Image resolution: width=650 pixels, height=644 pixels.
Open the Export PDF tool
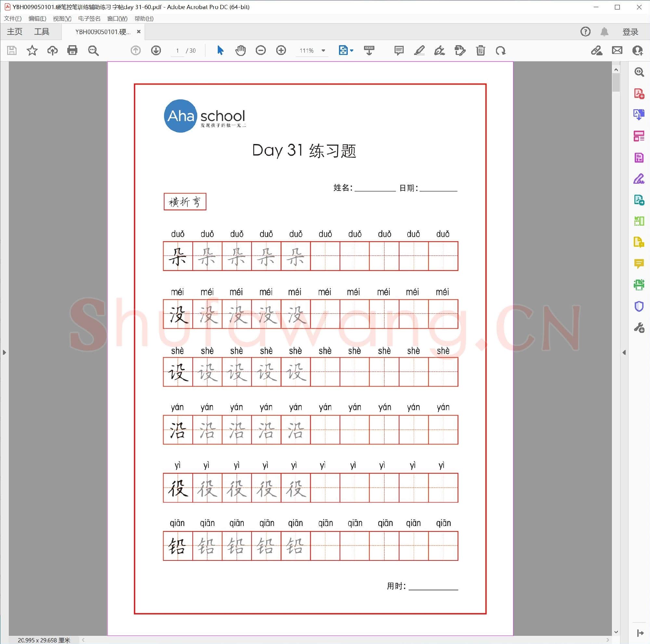tap(639, 114)
